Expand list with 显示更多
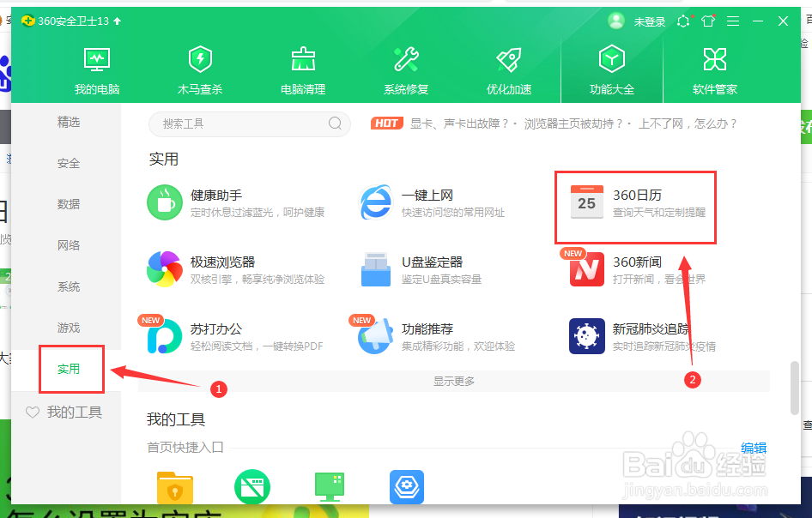The width and height of the screenshot is (812, 518). [x=454, y=382]
